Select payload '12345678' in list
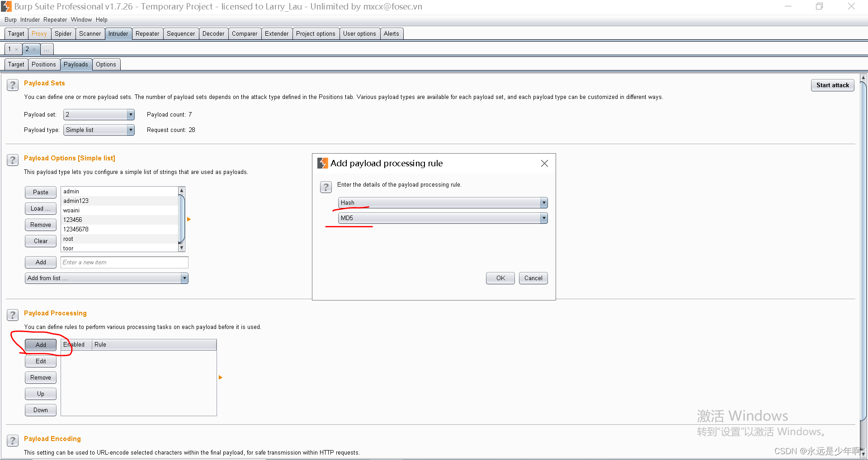This screenshot has width=868, height=460. coord(120,230)
